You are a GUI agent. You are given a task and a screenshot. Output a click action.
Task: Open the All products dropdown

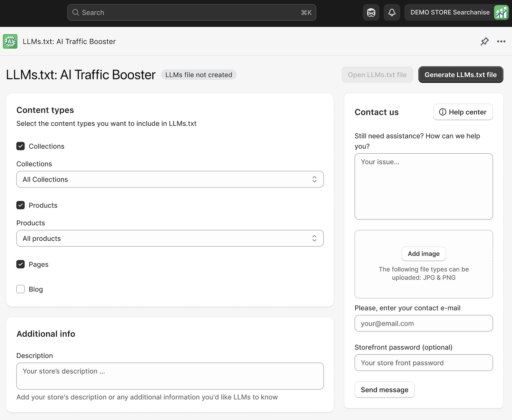[170, 238]
